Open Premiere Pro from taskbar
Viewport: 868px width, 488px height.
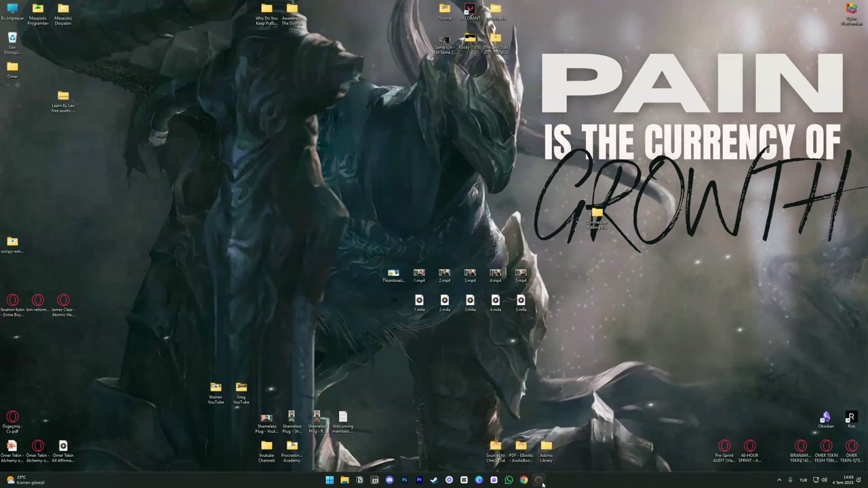[419, 480]
